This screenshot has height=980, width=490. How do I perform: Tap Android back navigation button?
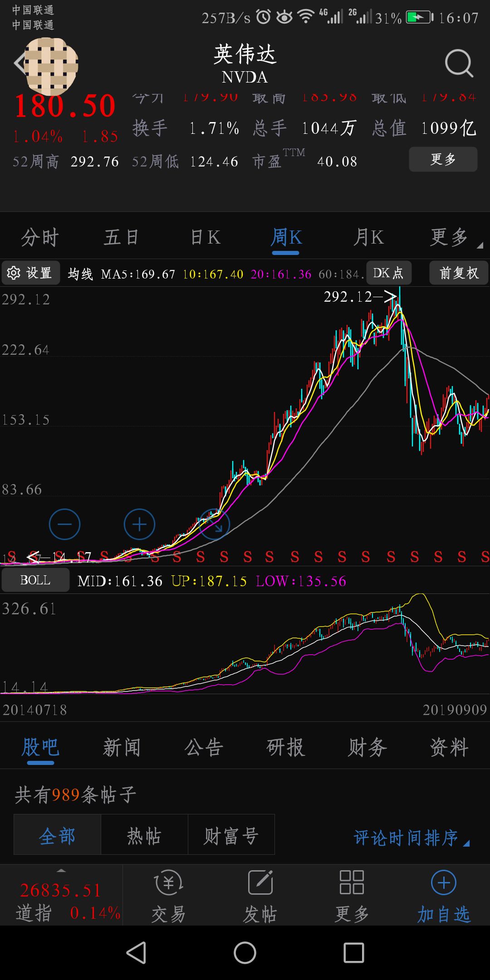click(136, 953)
